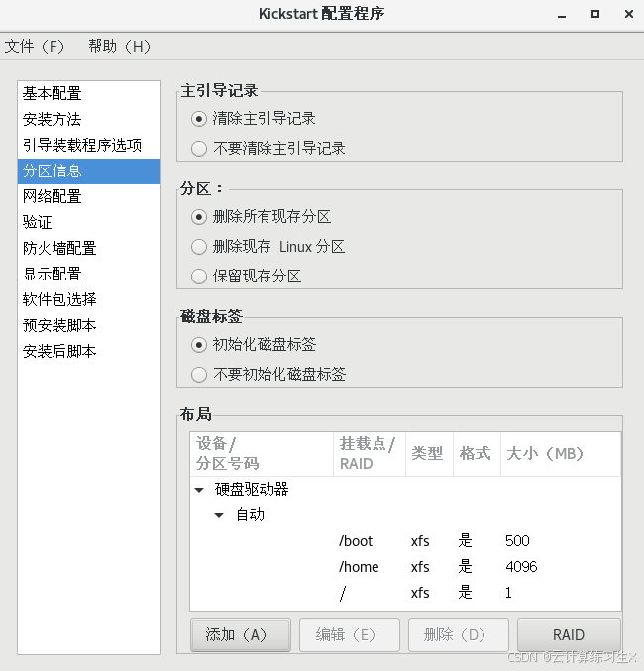Choose 删除现存 Linux 分区 option
644x671 pixels.
[x=199, y=247]
